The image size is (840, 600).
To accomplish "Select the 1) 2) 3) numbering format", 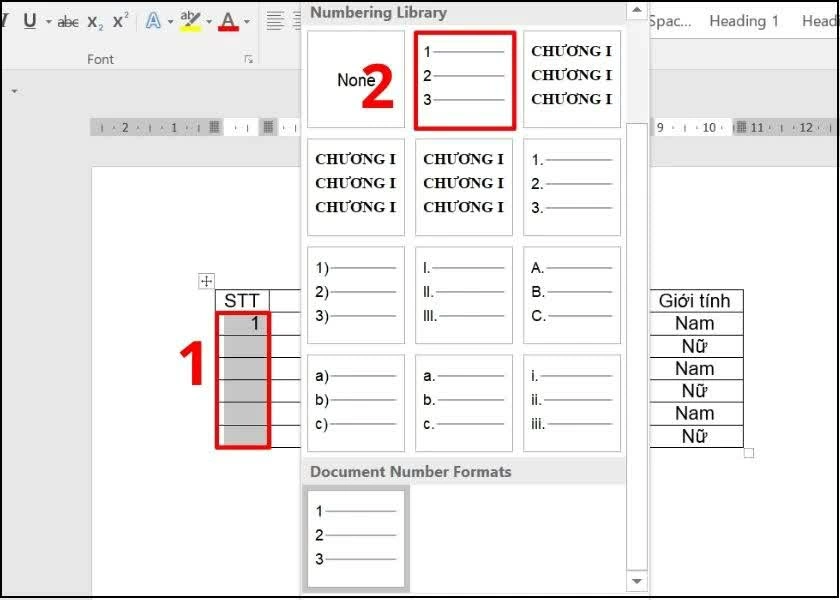I will 356,295.
